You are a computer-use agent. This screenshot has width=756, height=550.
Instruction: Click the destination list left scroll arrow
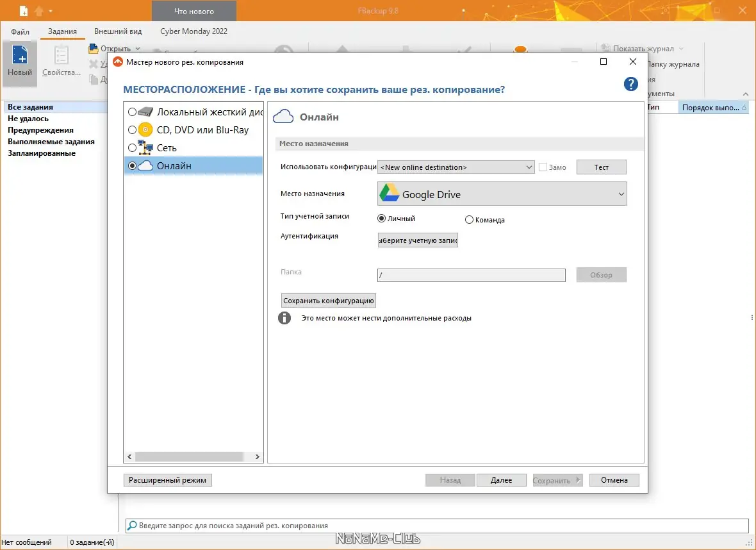pos(129,456)
